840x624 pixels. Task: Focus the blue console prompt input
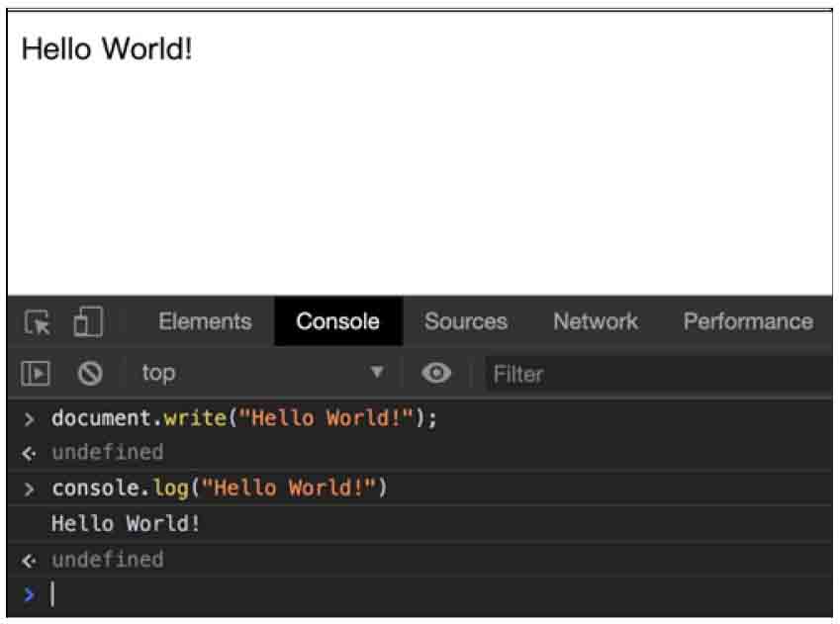pos(420,594)
